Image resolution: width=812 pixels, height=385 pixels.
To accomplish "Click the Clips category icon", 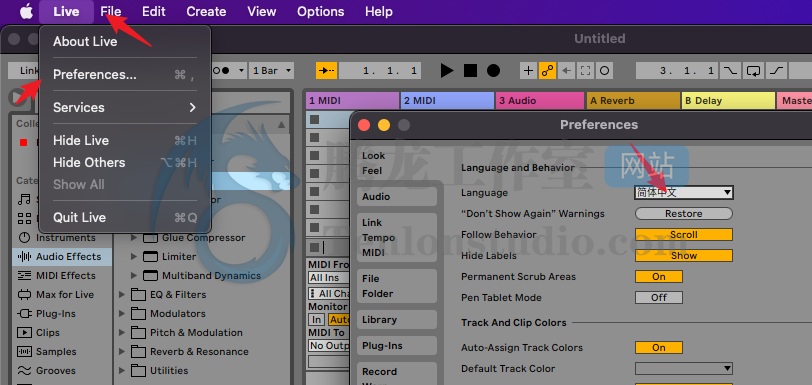I will tap(24, 333).
